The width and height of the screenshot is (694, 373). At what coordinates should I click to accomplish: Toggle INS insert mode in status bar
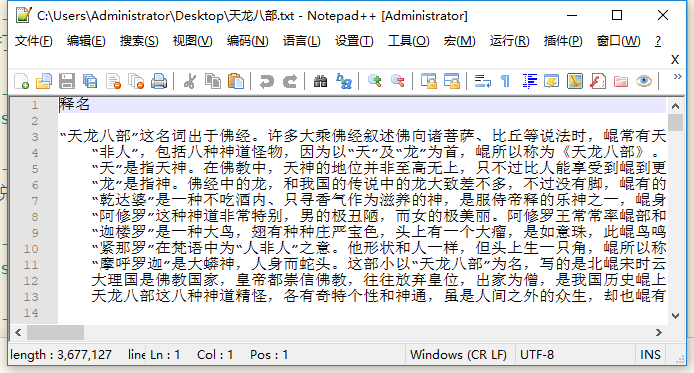pos(650,355)
